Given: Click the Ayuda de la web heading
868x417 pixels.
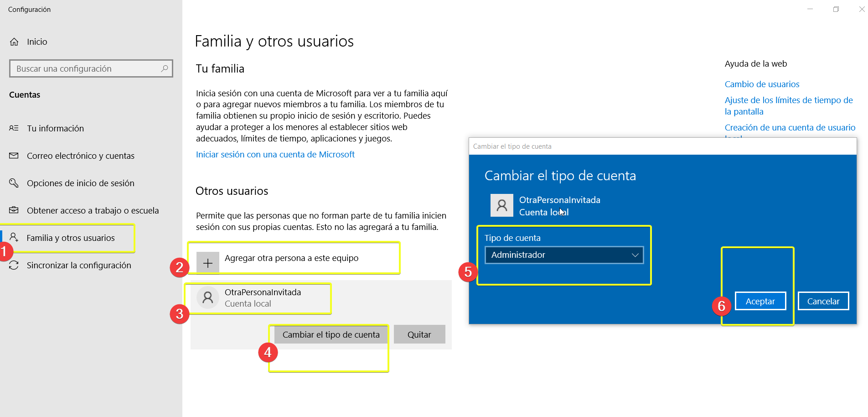Looking at the screenshot, I should (756, 64).
